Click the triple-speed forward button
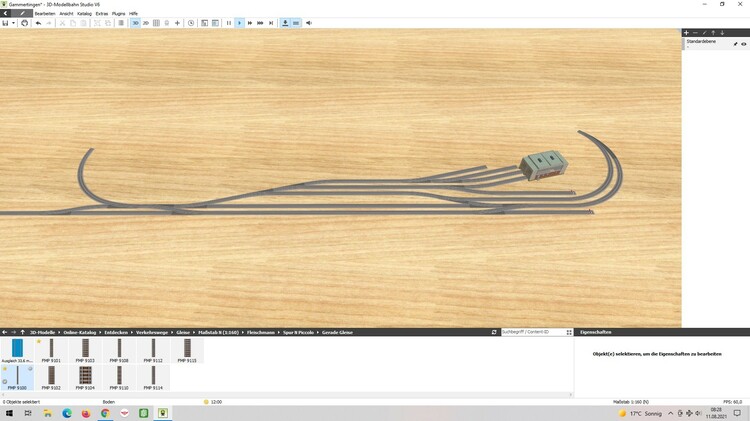 click(260, 23)
